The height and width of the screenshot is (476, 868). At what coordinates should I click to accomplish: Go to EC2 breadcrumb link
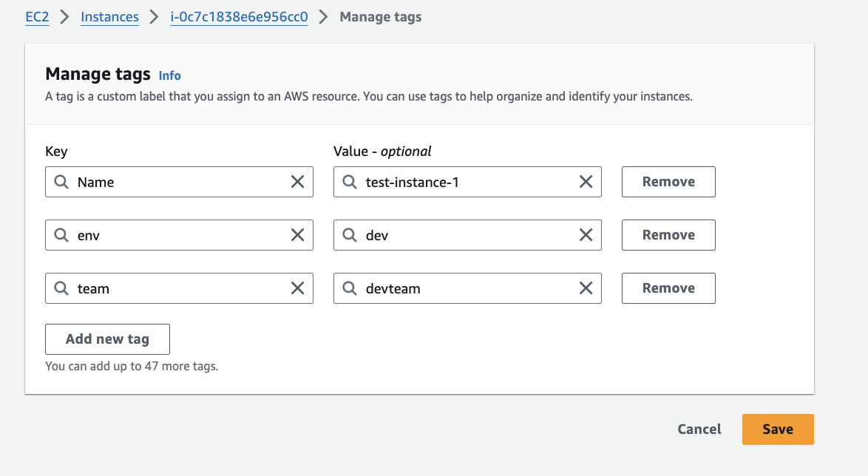tap(37, 17)
